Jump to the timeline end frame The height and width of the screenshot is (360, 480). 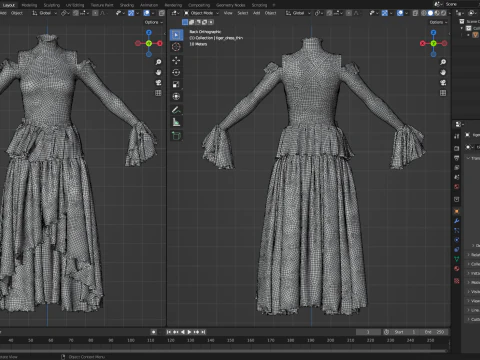[203, 332]
